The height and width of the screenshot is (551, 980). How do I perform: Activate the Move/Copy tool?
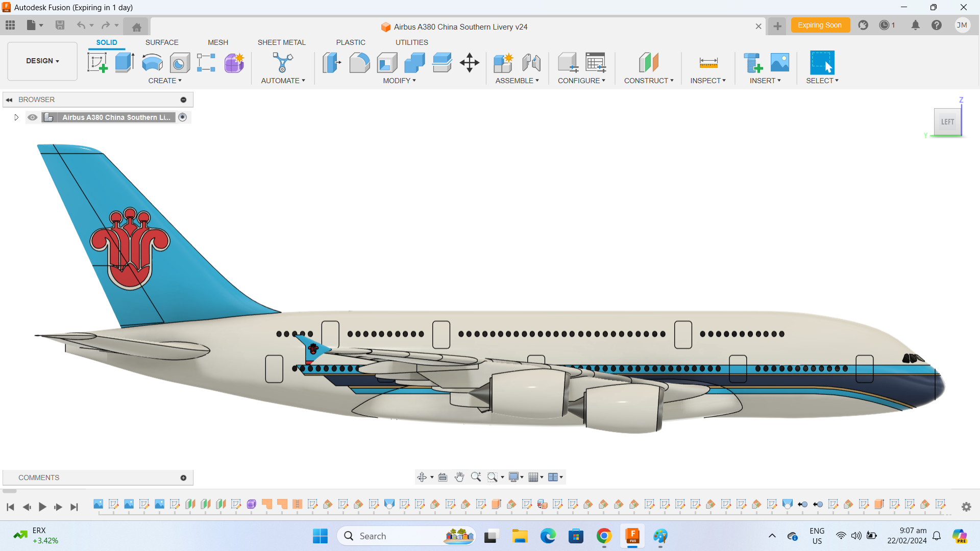click(x=469, y=62)
